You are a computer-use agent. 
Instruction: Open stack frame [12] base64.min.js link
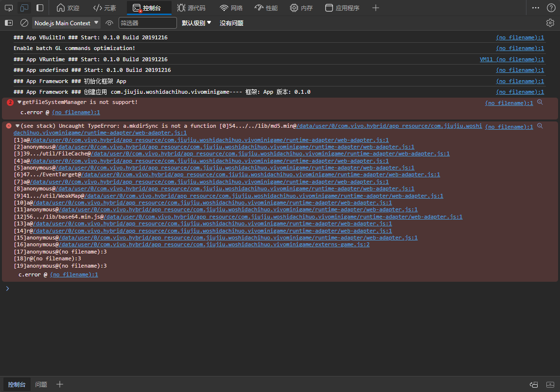tap(283, 217)
